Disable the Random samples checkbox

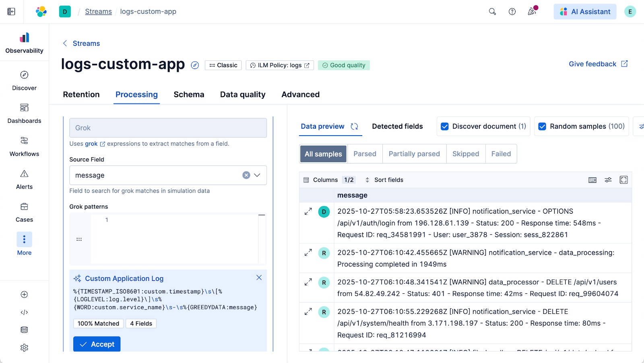[542, 126]
